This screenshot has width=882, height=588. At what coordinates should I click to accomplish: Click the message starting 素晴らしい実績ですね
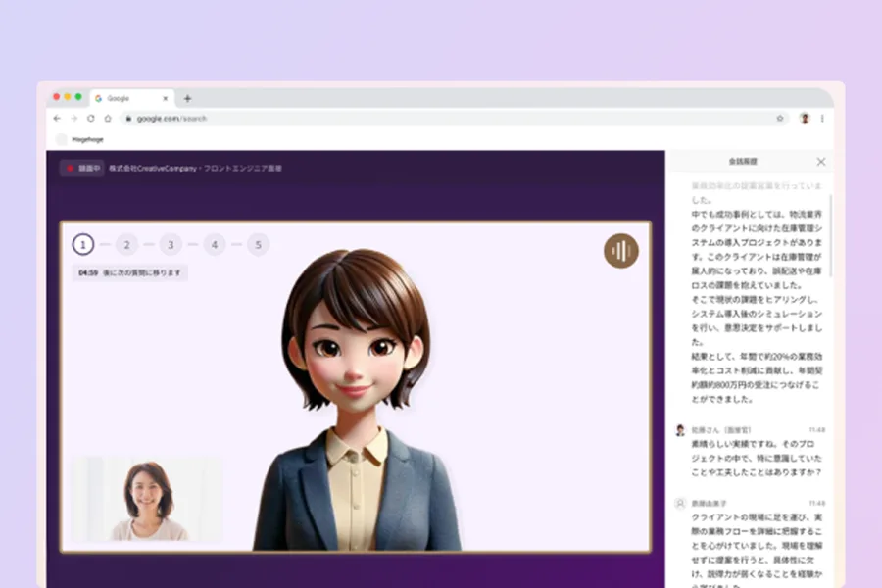coord(757,458)
